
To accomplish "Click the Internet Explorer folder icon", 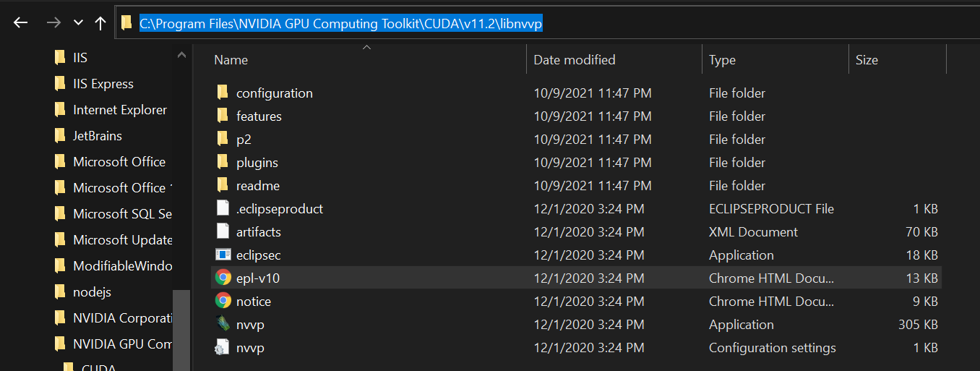I will (x=60, y=110).
